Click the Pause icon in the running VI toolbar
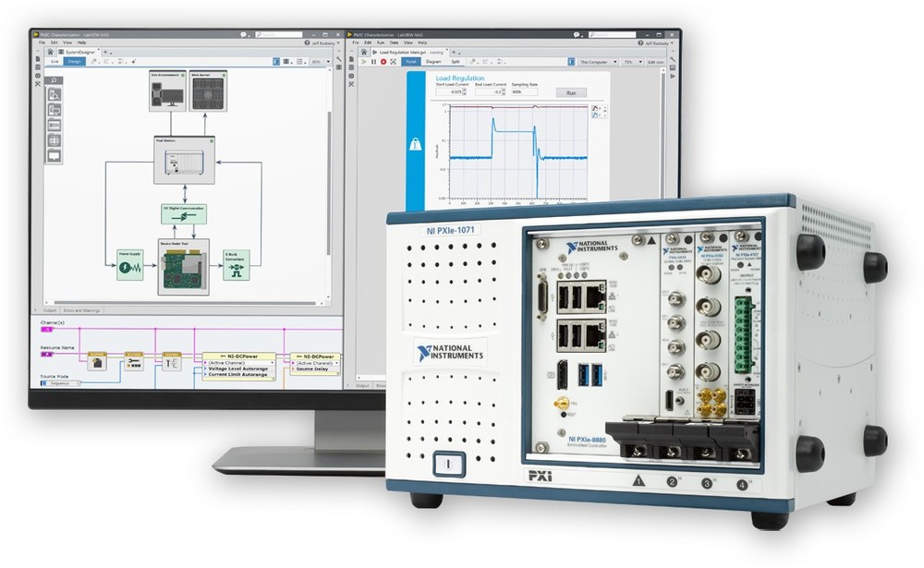The width and height of the screenshot is (924, 568). 373,61
